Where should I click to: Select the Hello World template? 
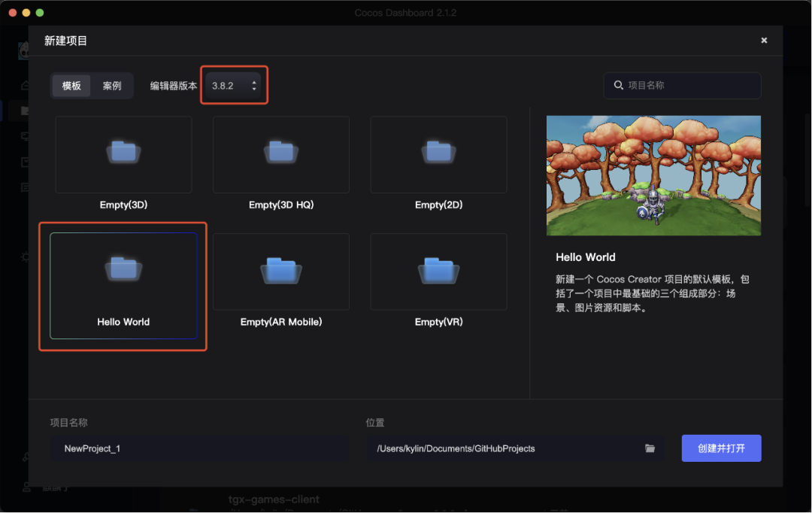tap(123, 286)
